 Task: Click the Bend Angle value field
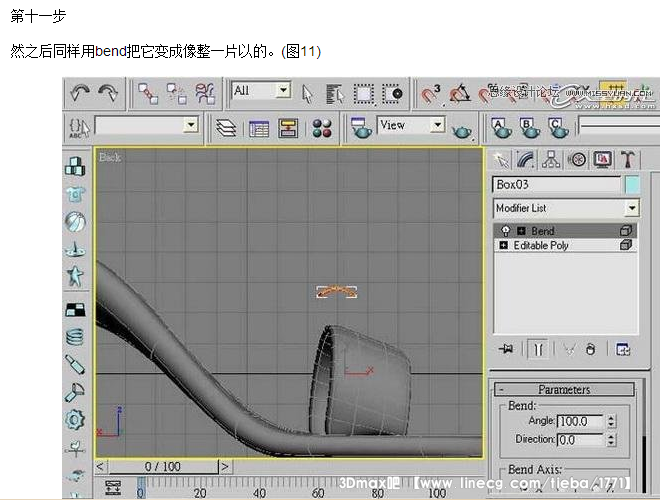580,421
